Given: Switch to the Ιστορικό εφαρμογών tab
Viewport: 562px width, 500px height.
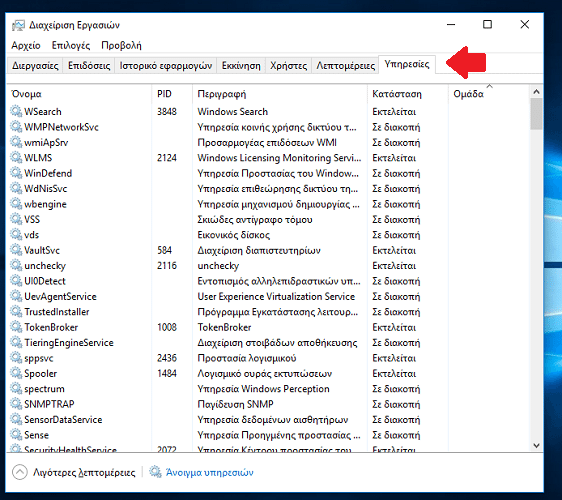Looking at the screenshot, I should tap(166, 66).
